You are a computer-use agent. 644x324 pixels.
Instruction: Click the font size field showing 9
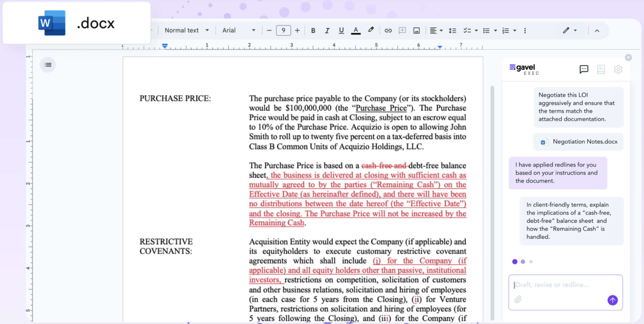tap(283, 30)
